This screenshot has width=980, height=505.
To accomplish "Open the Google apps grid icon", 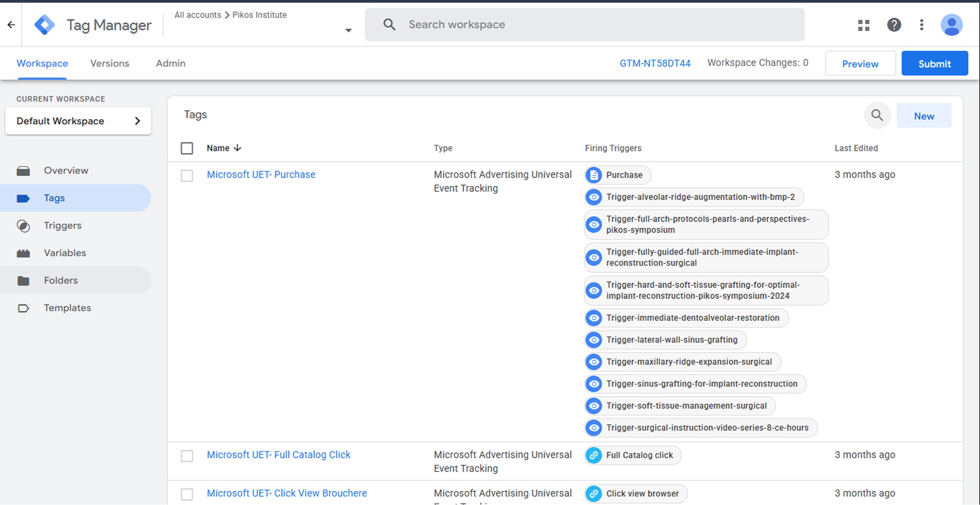I will (864, 25).
